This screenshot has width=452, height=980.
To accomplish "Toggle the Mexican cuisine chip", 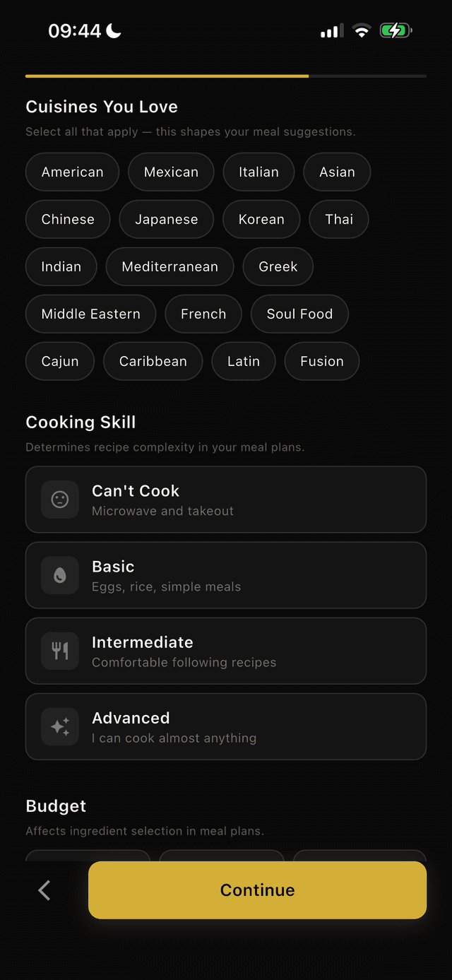I will (x=171, y=172).
